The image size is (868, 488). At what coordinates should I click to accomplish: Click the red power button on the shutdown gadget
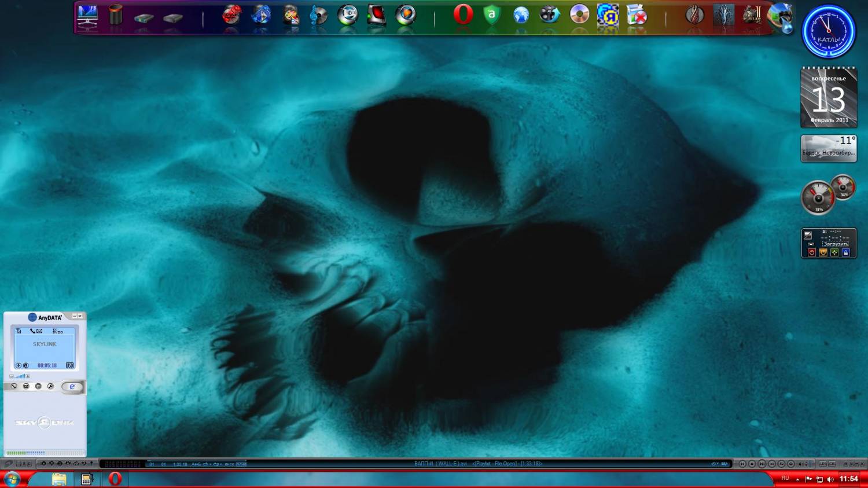811,252
